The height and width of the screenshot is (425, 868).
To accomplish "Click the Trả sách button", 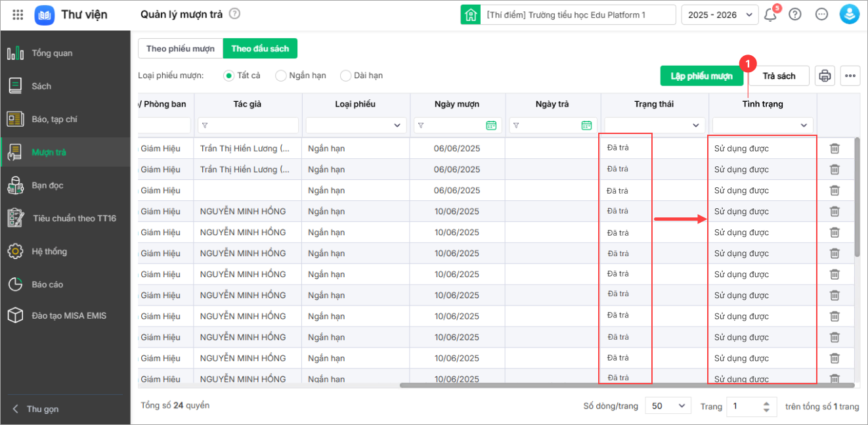I will [x=779, y=76].
